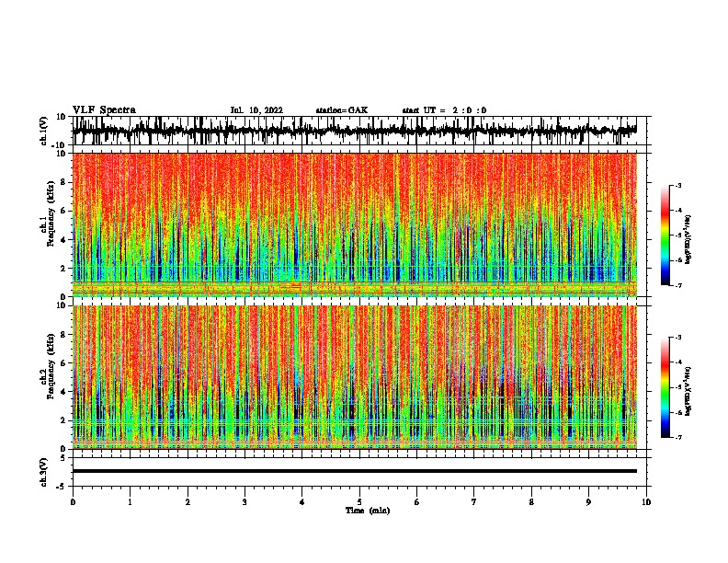Click the '-7' label on ch.2 colorbar
This screenshot has height=563, width=728.
[678, 437]
